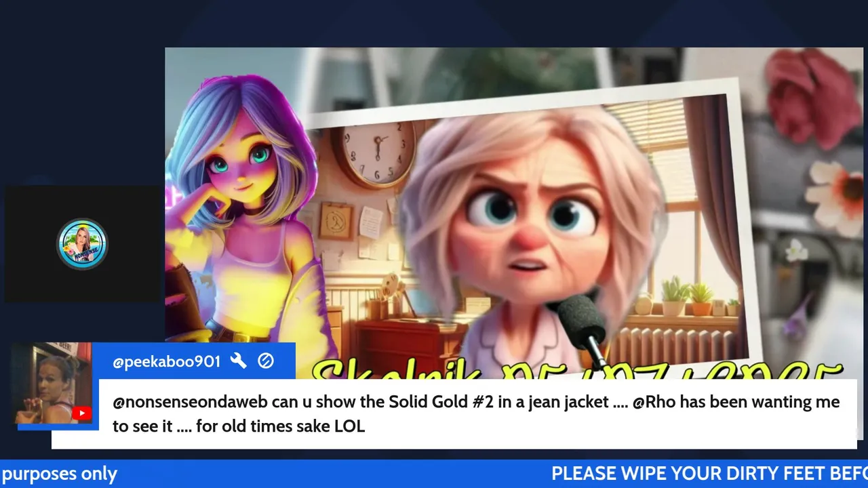Click the @peekaboo901 username label
This screenshot has height=488, width=868.
coord(166,362)
